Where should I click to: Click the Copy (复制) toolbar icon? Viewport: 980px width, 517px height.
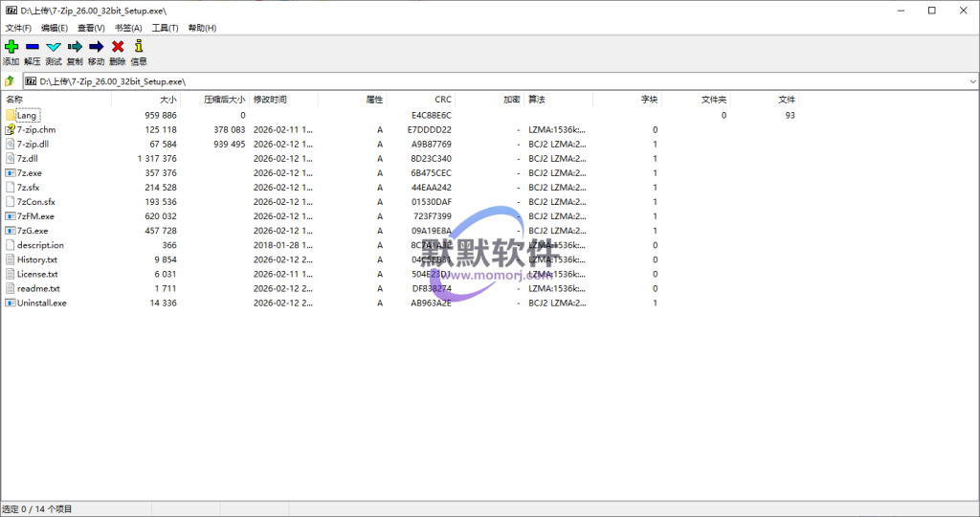75,47
